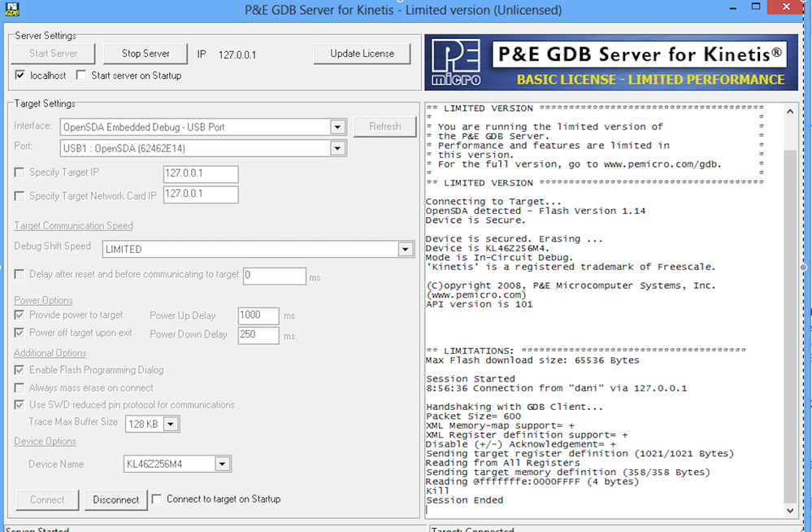This screenshot has height=532, width=812.
Task: Open the Device Name dropdown
Action: point(221,463)
